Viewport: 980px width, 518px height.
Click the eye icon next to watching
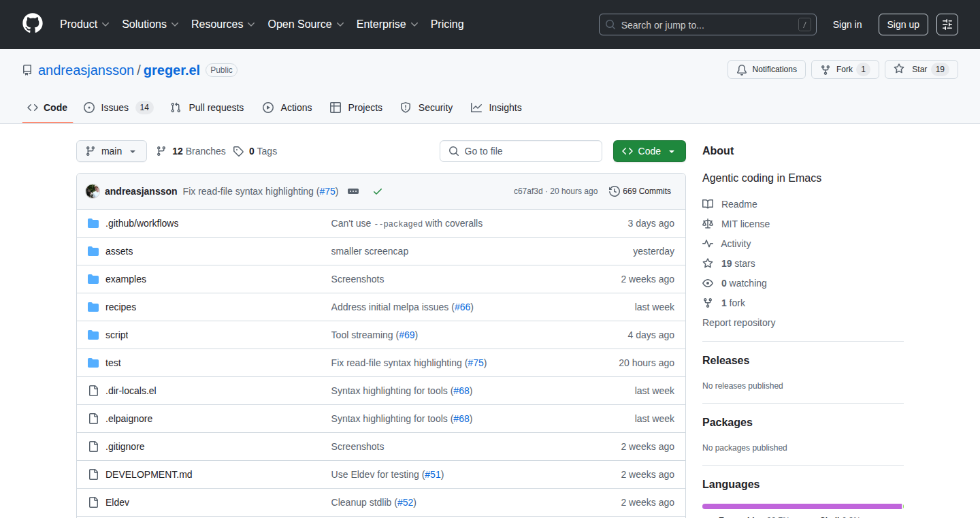coord(708,283)
